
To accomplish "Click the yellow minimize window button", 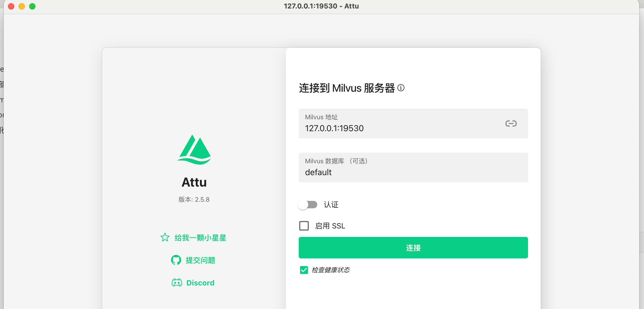I will [22, 6].
